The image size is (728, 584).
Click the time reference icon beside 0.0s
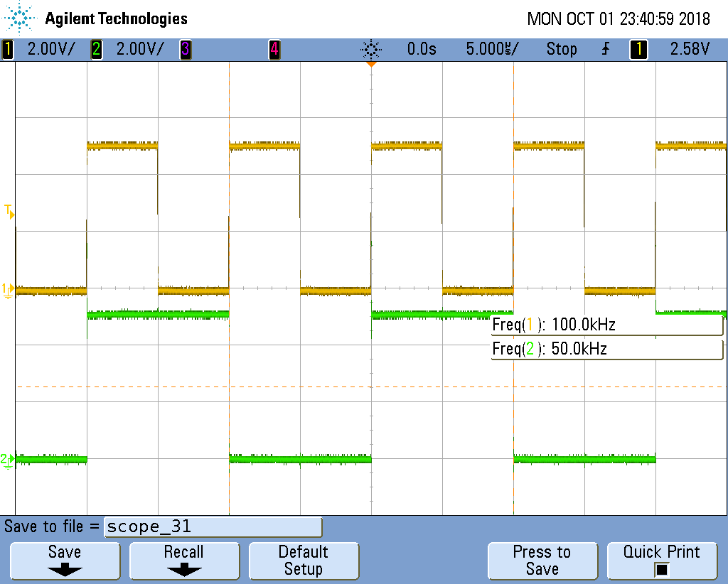click(x=371, y=49)
